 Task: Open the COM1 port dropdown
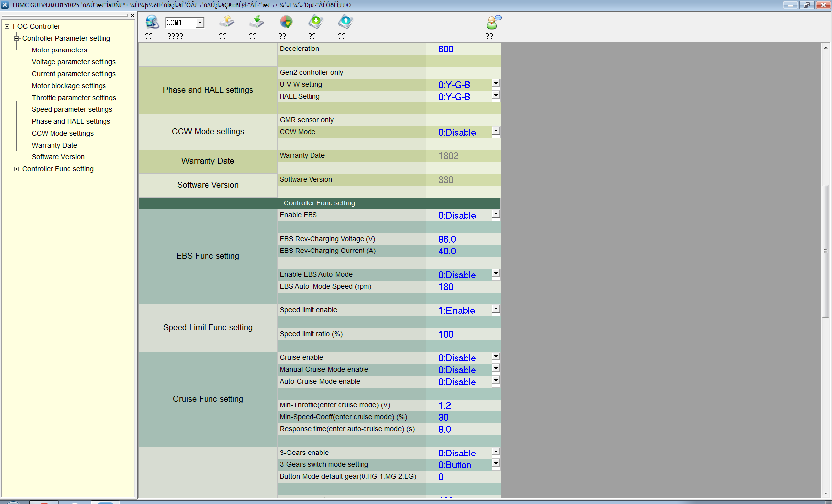pos(200,23)
